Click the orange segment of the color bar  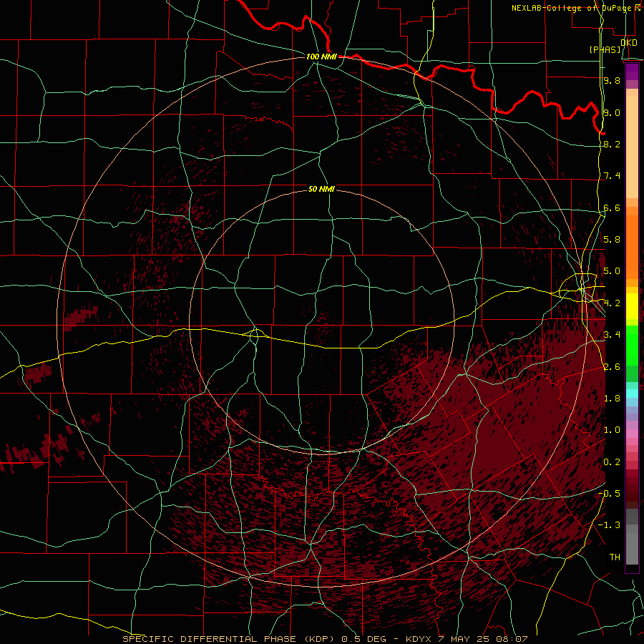[x=632, y=248]
